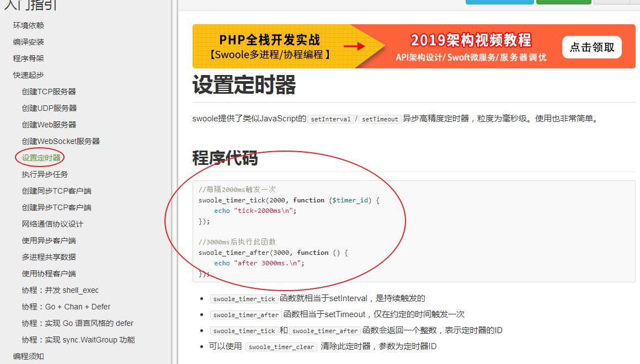Click the PHP全栈开发实战 banner text
640x364 pixels.
coord(269,40)
